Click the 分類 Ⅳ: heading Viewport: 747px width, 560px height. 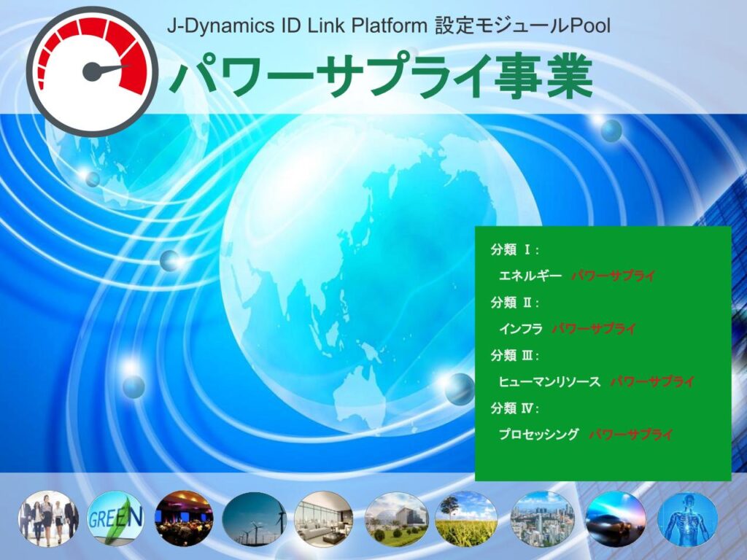[515, 408]
